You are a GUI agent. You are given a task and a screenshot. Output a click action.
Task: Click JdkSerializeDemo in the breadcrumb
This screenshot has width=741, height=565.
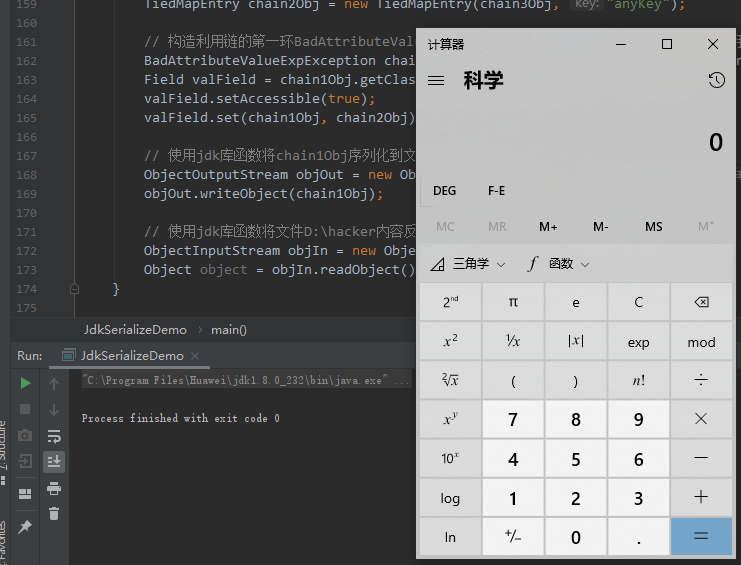(135, 330)
